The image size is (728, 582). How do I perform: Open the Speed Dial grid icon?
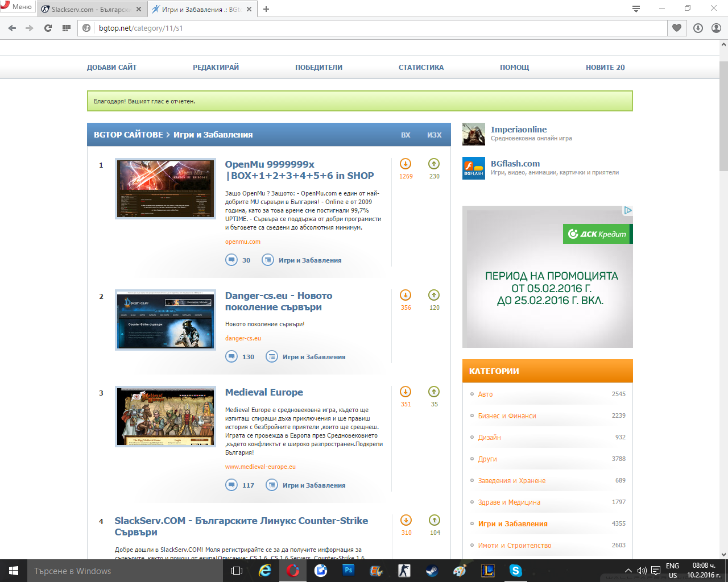(67, 28)
